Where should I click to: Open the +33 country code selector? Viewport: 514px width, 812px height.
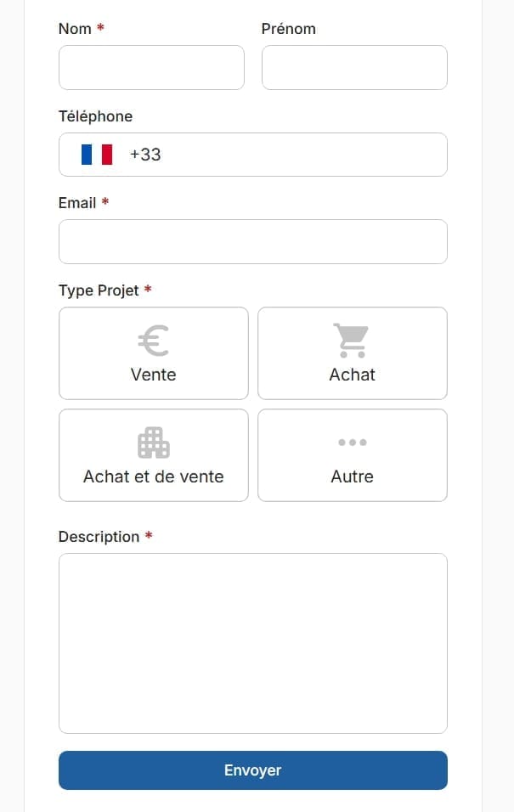tap(145, 155)
